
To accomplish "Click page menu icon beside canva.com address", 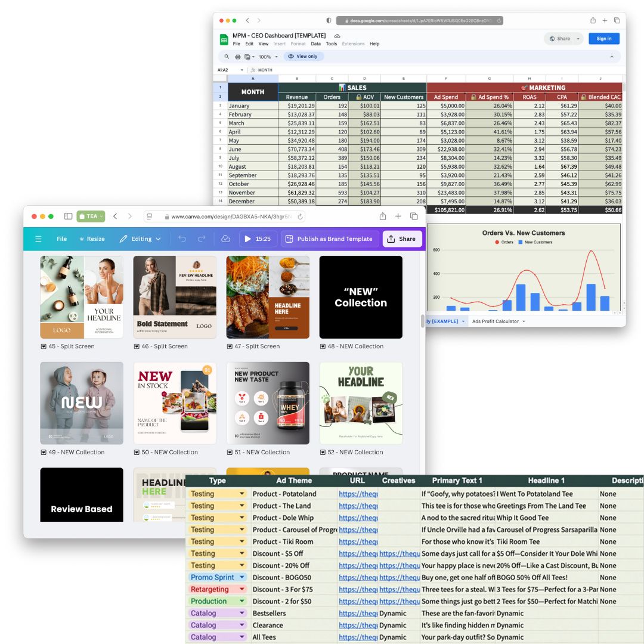I will point(150,216).
